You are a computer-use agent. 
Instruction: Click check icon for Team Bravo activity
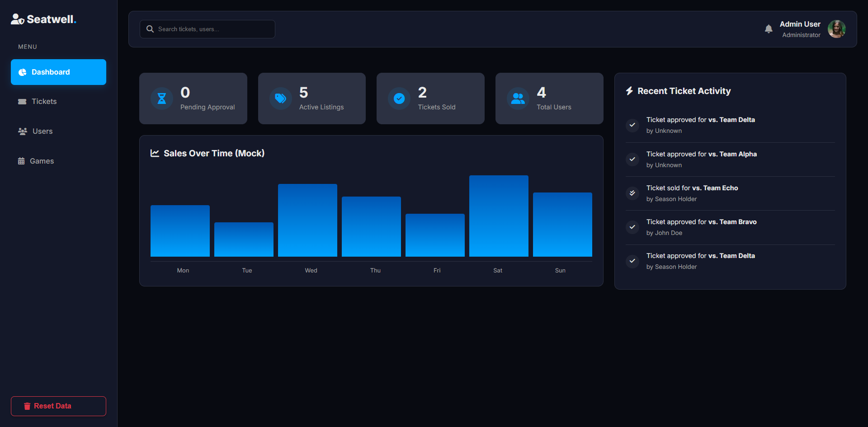pyautogui.click(x=632, y=227)
